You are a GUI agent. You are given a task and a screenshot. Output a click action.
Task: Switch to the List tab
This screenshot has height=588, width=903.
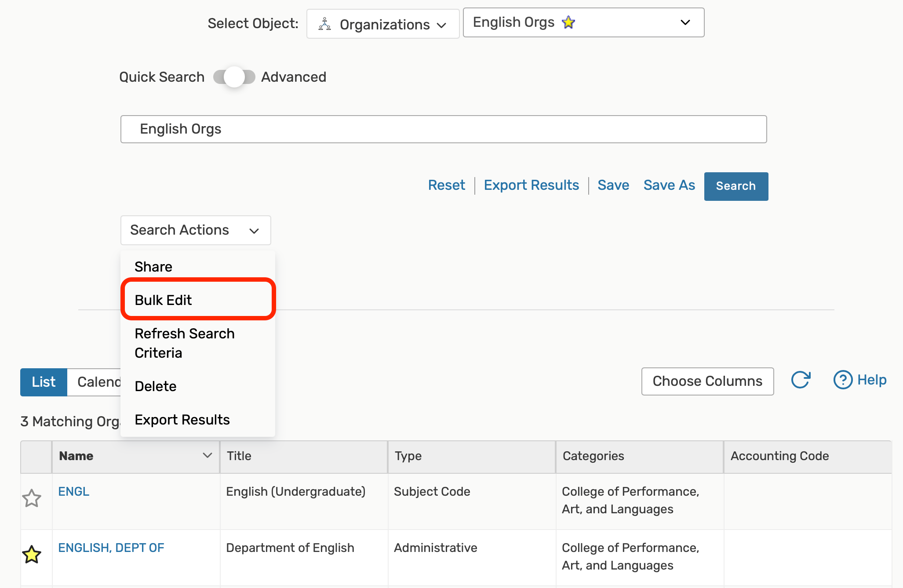coord(44,382)
